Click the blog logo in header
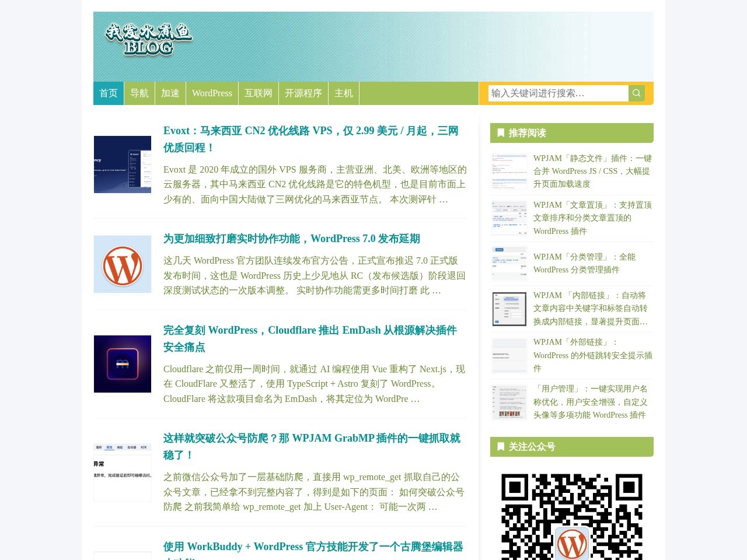The height and width of the screenshot is (560, 747). point(149,40)
